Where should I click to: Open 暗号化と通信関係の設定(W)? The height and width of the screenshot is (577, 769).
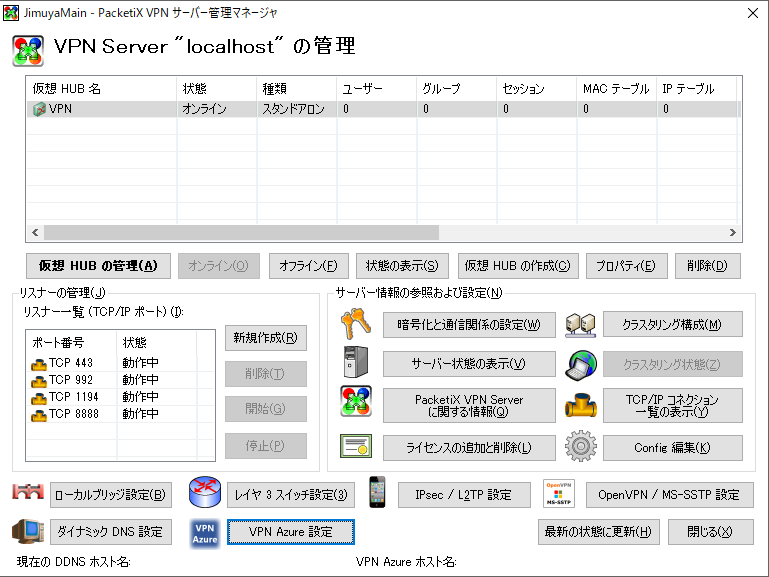click(x=469, y=325)
